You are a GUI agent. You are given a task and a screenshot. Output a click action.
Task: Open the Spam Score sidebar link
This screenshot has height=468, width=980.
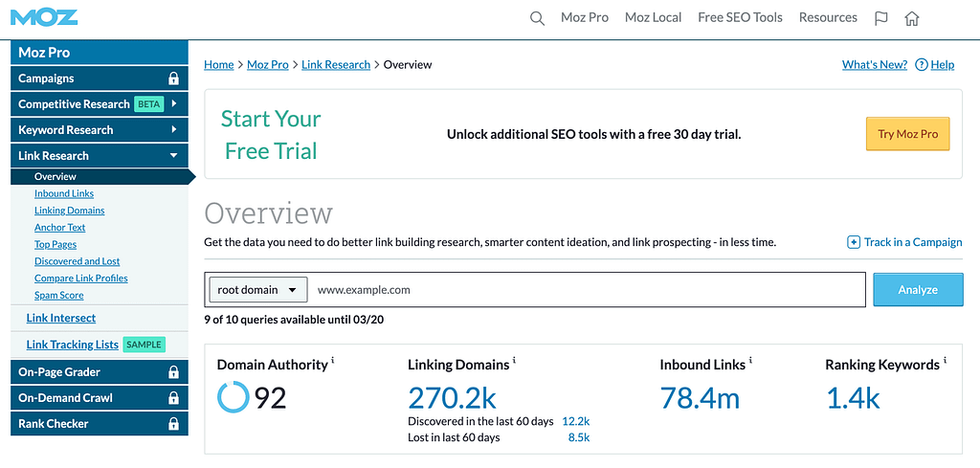(58, 295)
